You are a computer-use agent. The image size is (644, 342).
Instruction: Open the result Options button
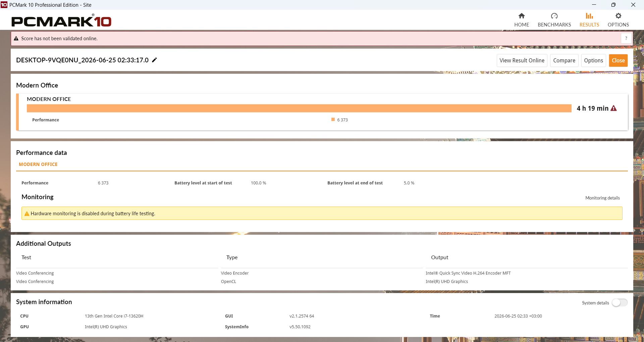click(593, 60)
